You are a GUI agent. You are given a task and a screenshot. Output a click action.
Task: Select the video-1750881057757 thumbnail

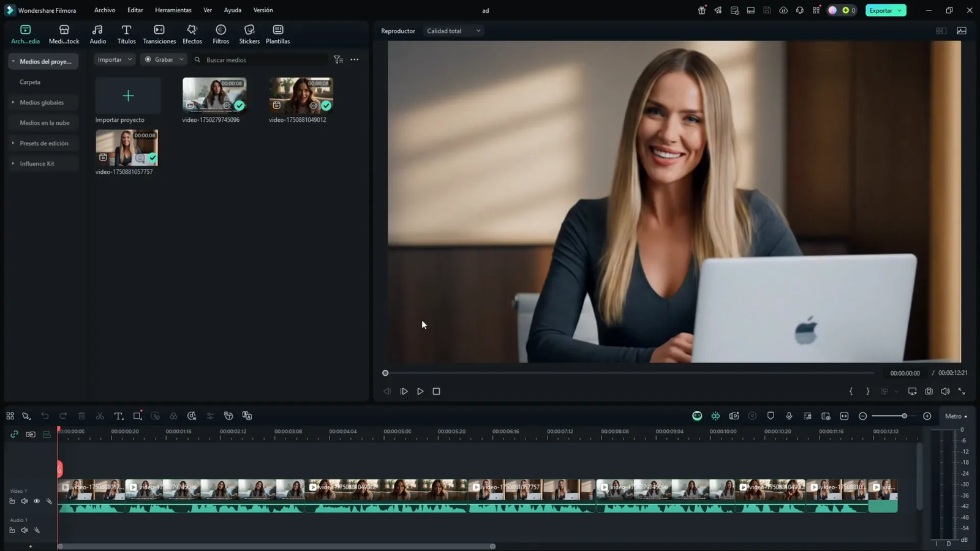tap(127, 147)
